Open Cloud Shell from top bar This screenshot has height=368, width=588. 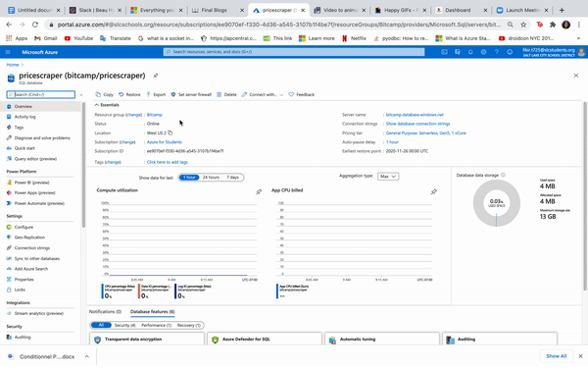coord(444,52)
